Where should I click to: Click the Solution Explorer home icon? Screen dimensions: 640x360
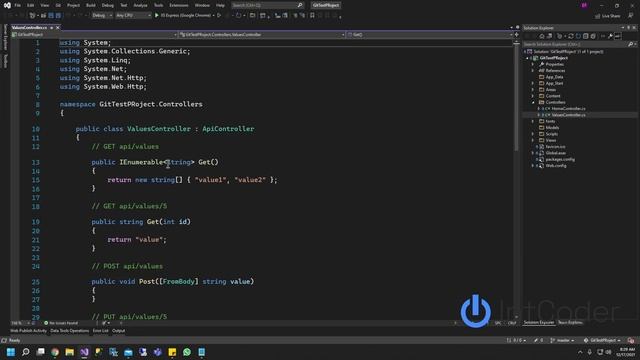pyautogui.click(x=542, y=36)
